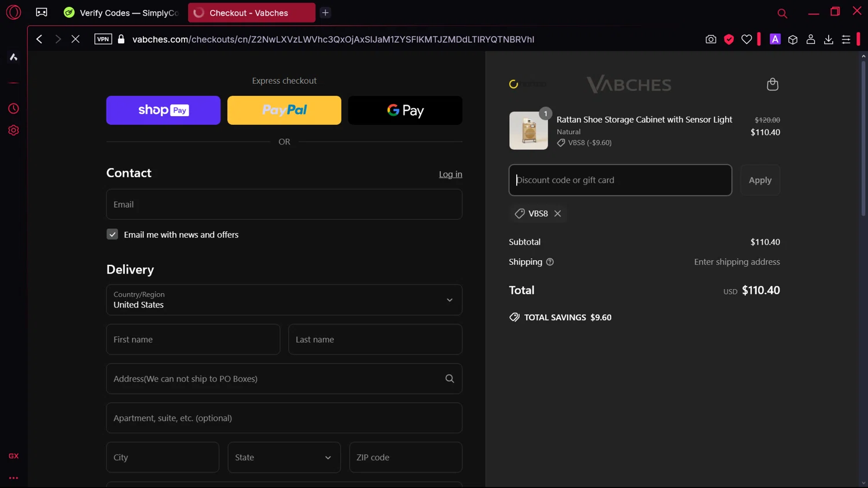Viewport: 868px width, 488px height.
Task: Click the Vabches store logo
Action: (x=629, y=84)
